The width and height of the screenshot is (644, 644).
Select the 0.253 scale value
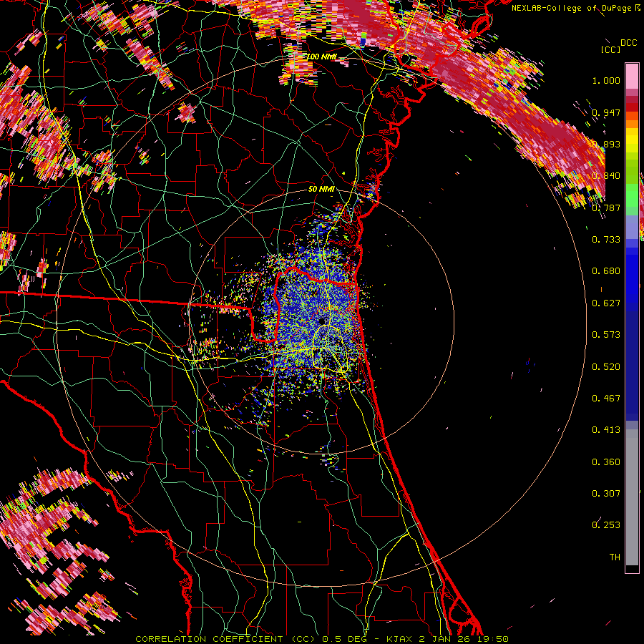(x=606, y=525)
